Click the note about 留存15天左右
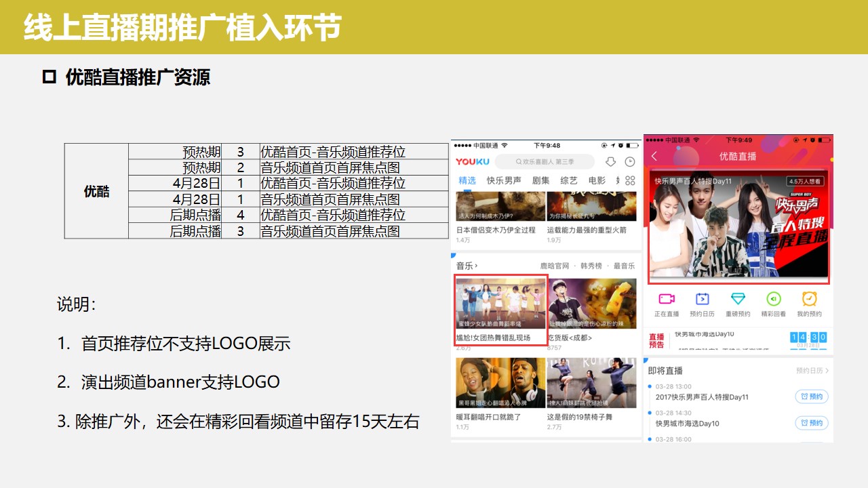This screenshot has height=488, width=868. click(x=238, y=422)
